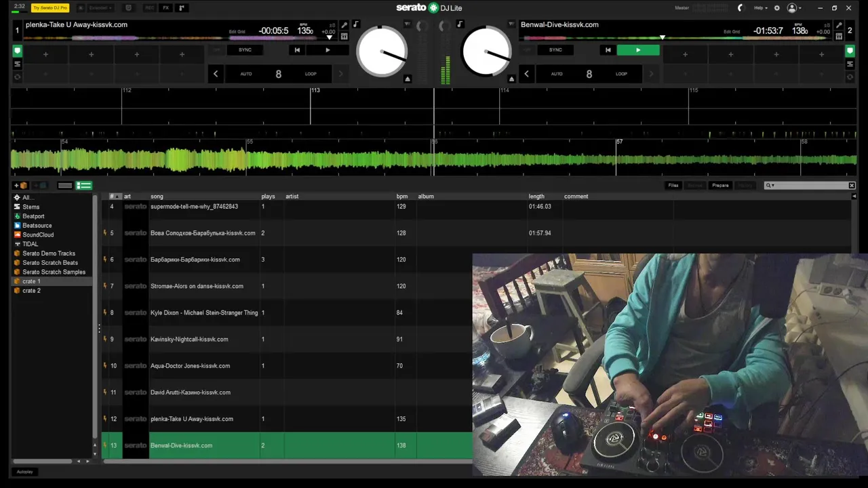The height and width of the screenshot is (488, 868).
Task: Click the musical note keylock icon for deck 1
Action: coord(355,24)
